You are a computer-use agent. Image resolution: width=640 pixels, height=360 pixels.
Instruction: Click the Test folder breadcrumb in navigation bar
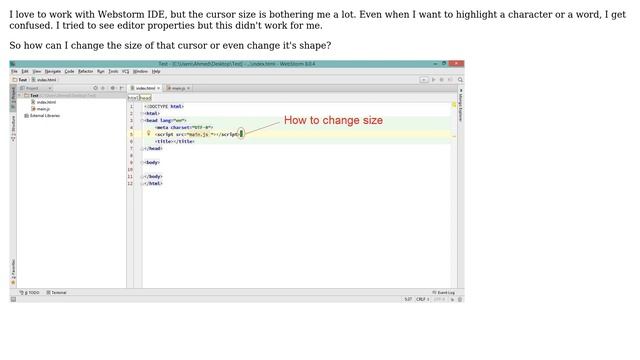[20, 80]
